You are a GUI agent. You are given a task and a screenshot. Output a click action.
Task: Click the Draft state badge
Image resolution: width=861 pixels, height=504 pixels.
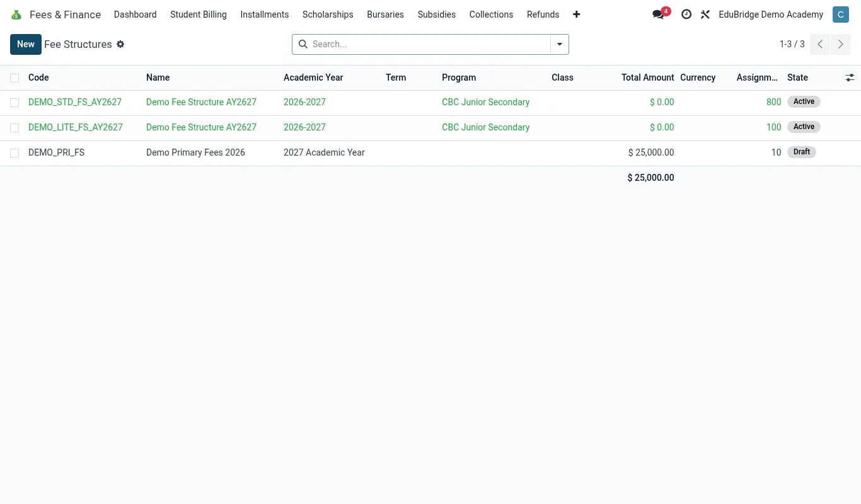pos(802,152)
